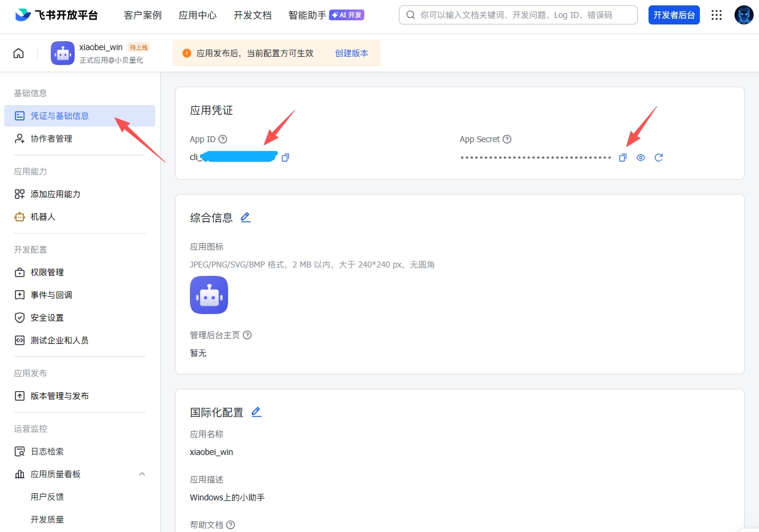Copy the App ID to clipboard

click(285, 157)
